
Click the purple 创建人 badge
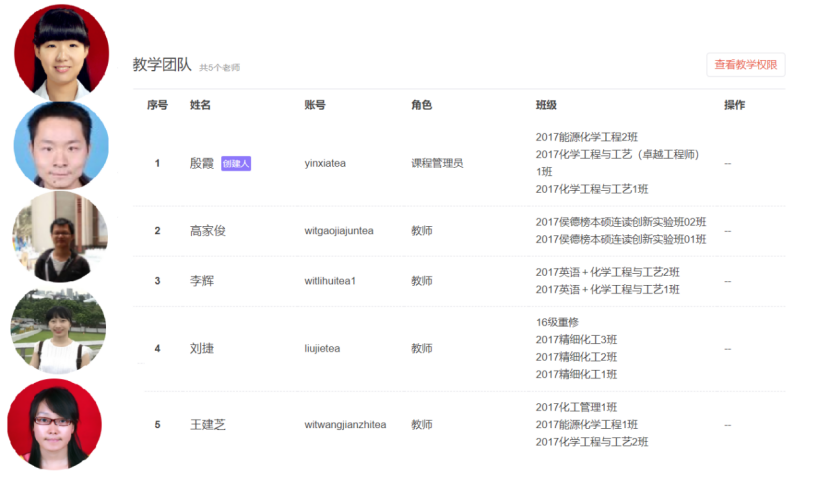tap(236, 163)
